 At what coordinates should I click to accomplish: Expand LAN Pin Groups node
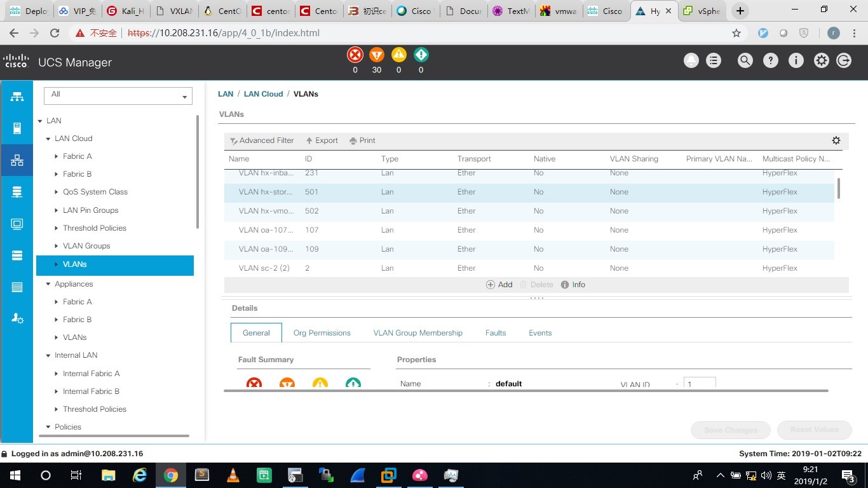(x=57, y=210)
